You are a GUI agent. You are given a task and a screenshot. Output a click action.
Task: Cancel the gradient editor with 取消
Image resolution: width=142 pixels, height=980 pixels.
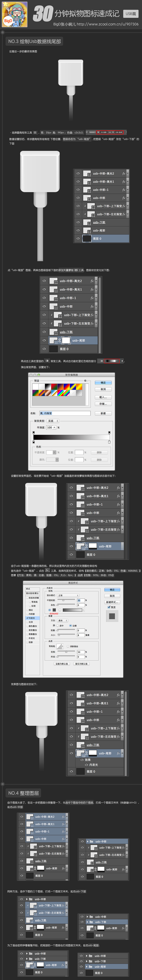(103, 389)
